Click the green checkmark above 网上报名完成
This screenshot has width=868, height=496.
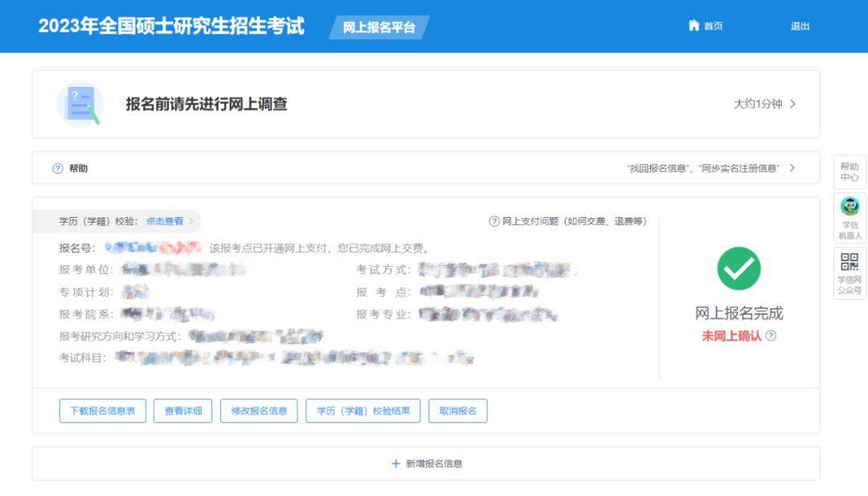(739, 268)
